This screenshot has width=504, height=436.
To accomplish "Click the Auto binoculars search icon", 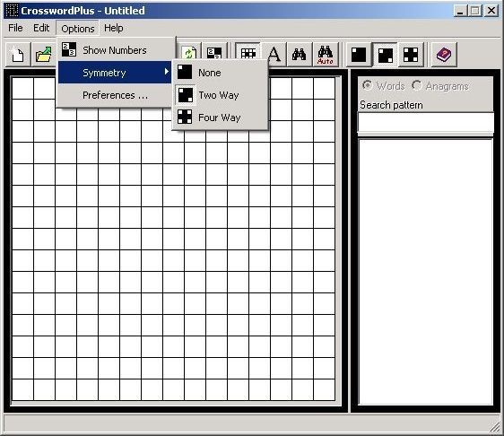I will pyautogui.click(x=326, y=54).
